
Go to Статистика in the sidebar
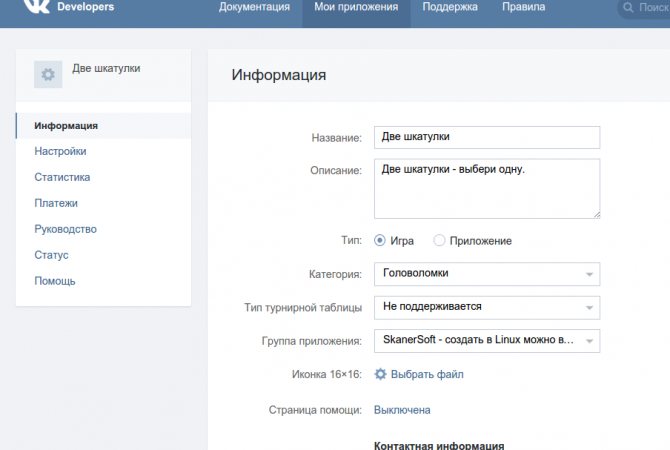pyautogui.click(x=62, y=177)
